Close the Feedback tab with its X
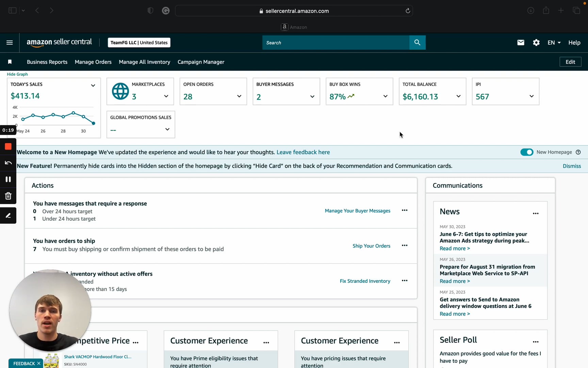This screenshot has height=368, width=588. pos(39,364)
